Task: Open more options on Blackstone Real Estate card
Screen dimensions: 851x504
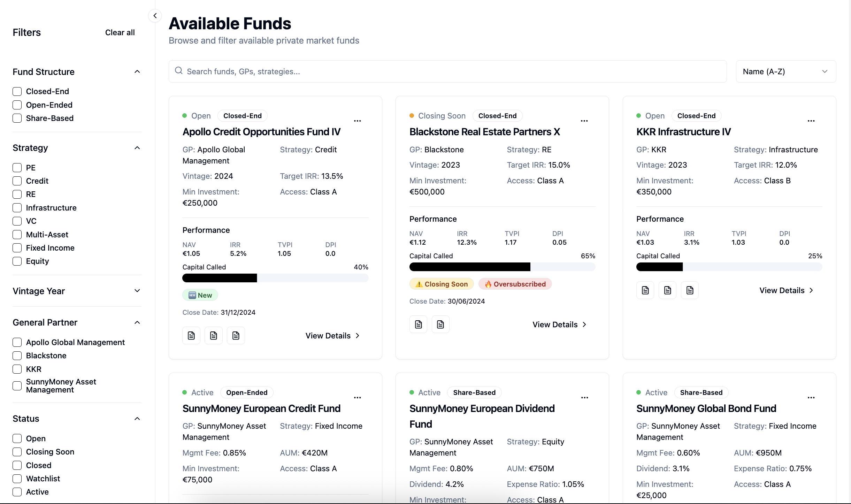Action: click(584, 121)
